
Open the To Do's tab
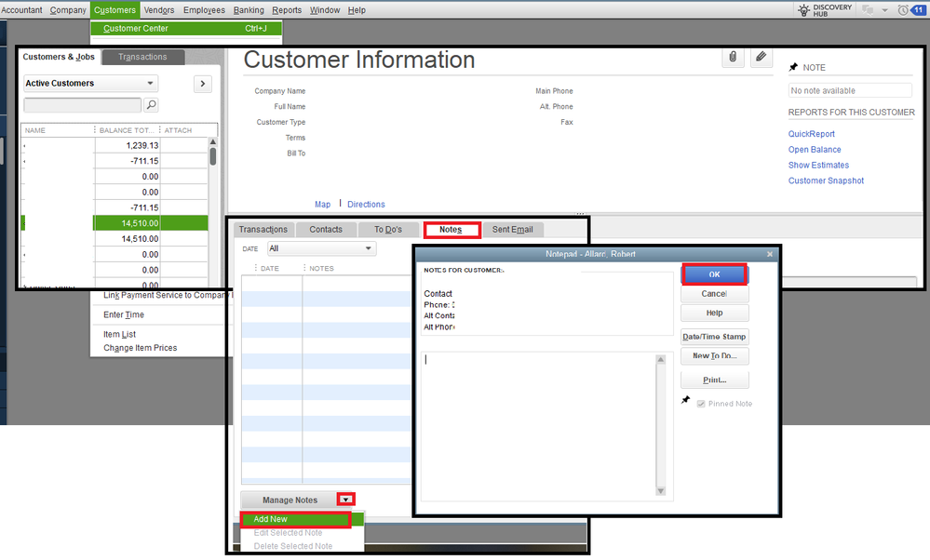388,230
